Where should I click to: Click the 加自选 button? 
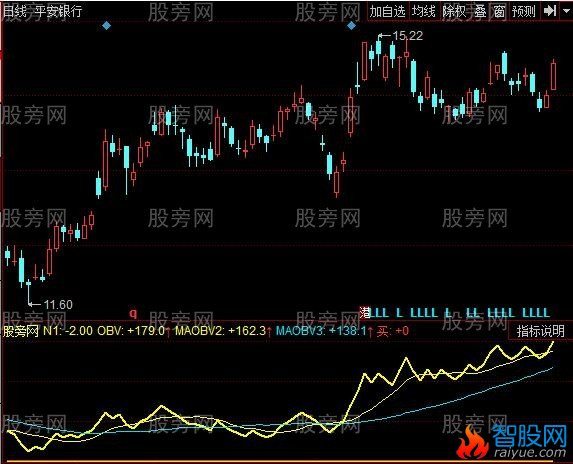(x=387, y=11)
